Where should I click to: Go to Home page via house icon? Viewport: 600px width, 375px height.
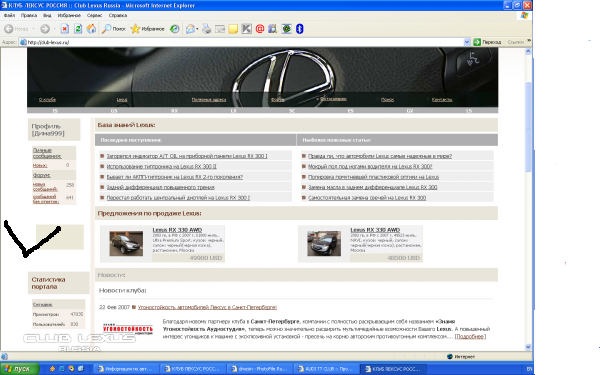[91, 29]
